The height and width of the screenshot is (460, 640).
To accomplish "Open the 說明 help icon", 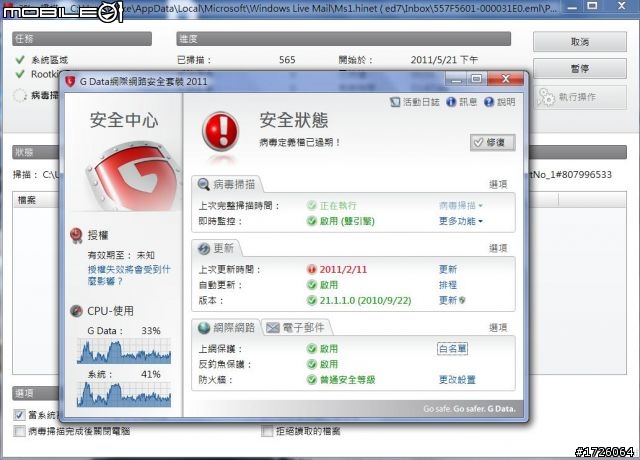I will (x=489, y=102).
